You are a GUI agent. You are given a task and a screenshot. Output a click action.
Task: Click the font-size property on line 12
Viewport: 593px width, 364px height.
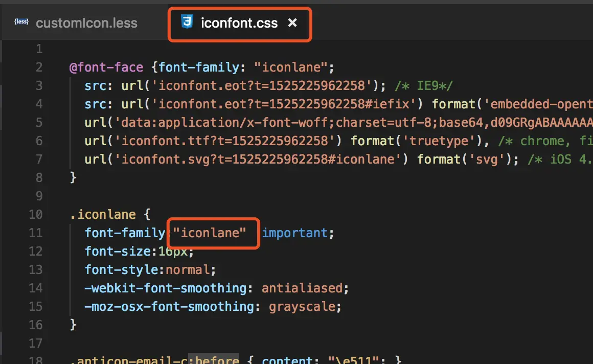point(118,251)
